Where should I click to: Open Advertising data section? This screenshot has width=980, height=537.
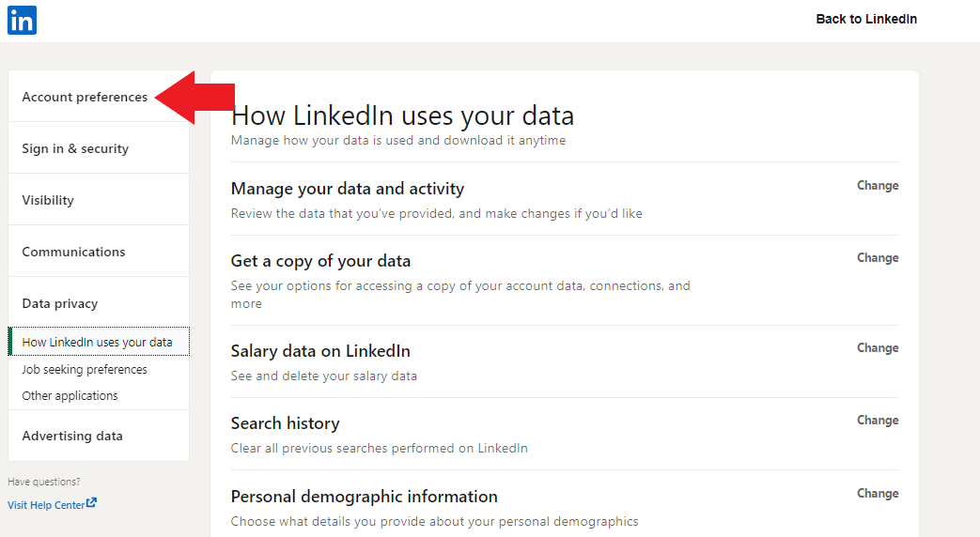point(72,436)
